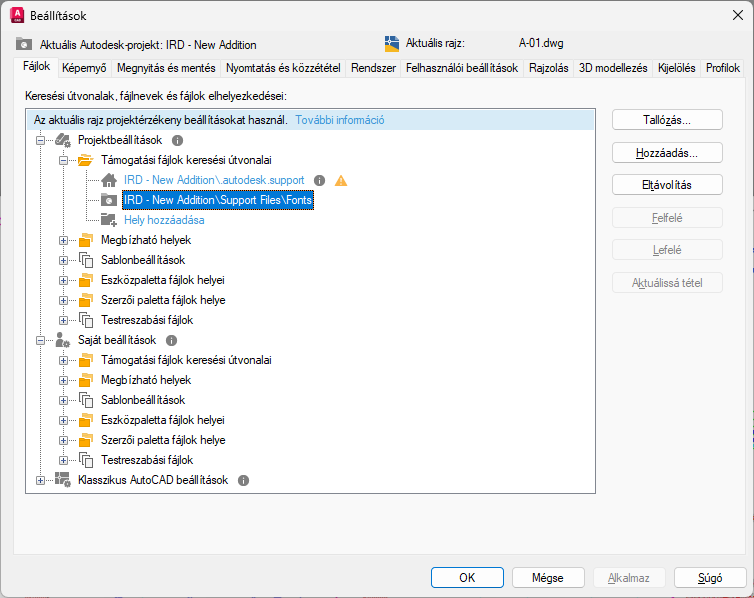Expand project Sablonbeállítások node
This screenshot has height=598, width=754.
(x=63, y=261)
